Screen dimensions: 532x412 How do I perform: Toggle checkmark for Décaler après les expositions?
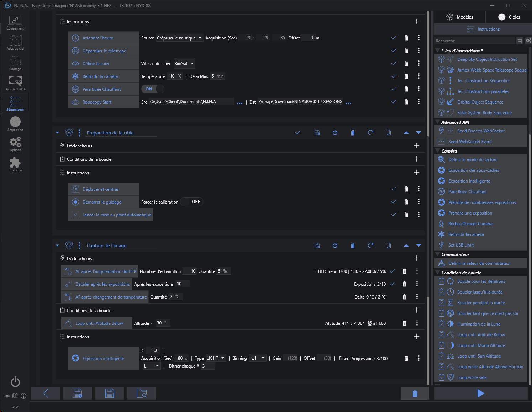click(x=392, y=284)
